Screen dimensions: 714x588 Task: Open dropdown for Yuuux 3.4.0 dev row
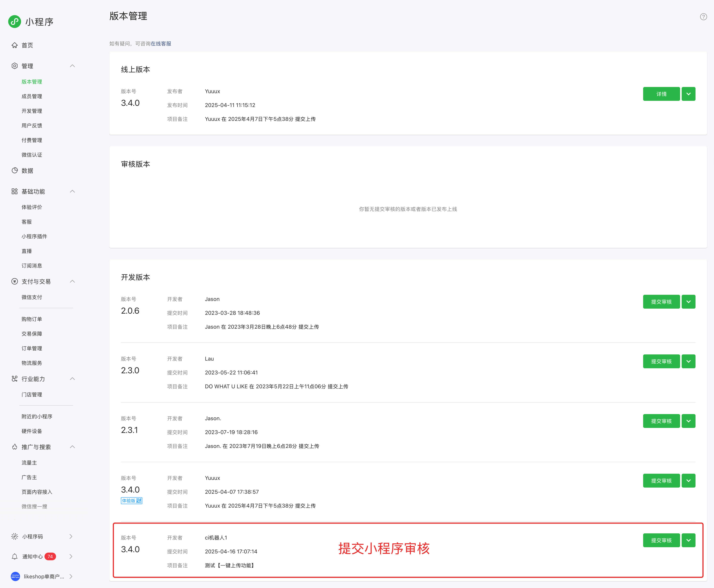tap(688, 480)
